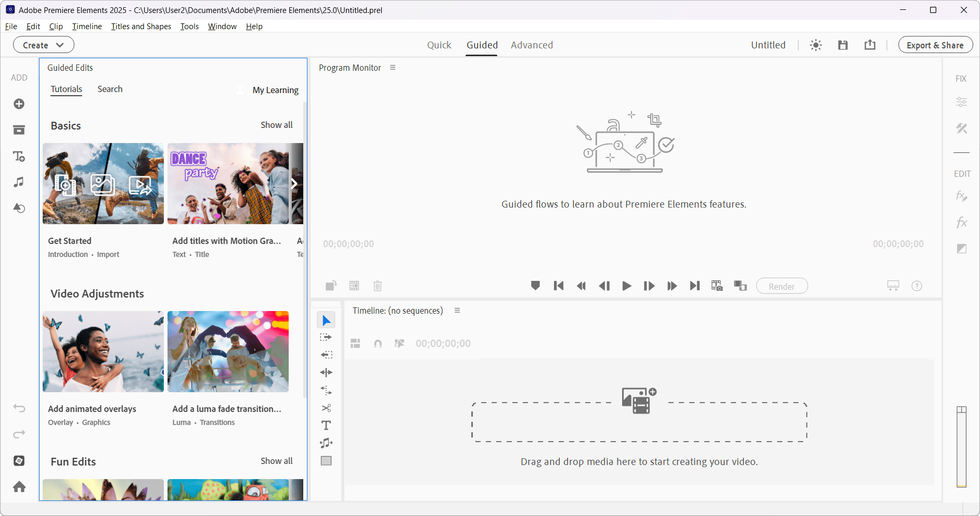This screenshot has width=980, height=516.
Task: Switch to Advanced mode tab
Action: point(532,45)
